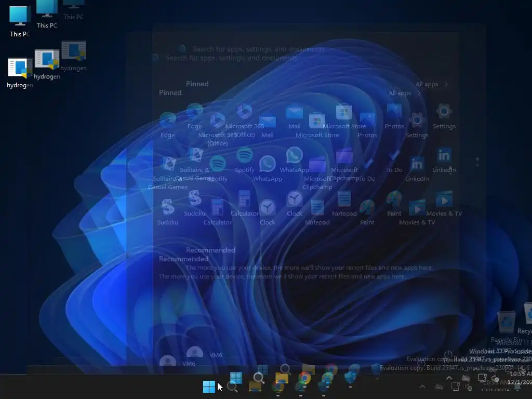Click the All apps button
This screenshot has width=532, height=399.
coord(404,93)
